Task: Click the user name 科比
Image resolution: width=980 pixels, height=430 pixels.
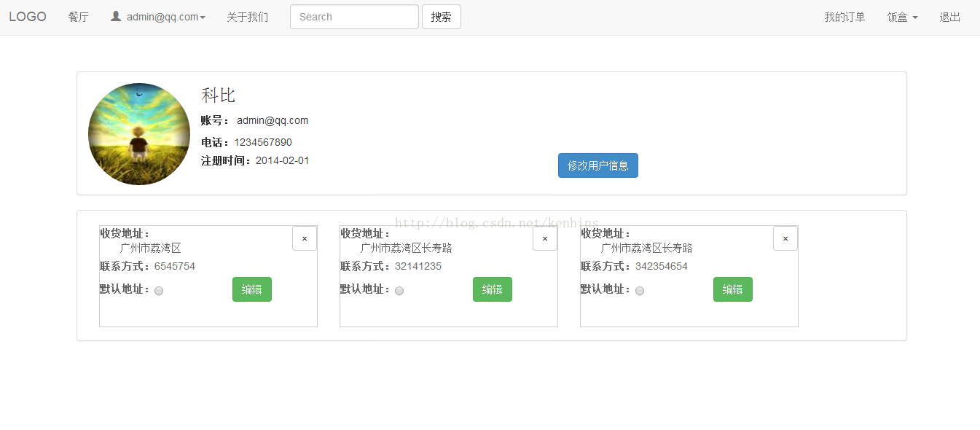Action: click(x=219, y=95)
